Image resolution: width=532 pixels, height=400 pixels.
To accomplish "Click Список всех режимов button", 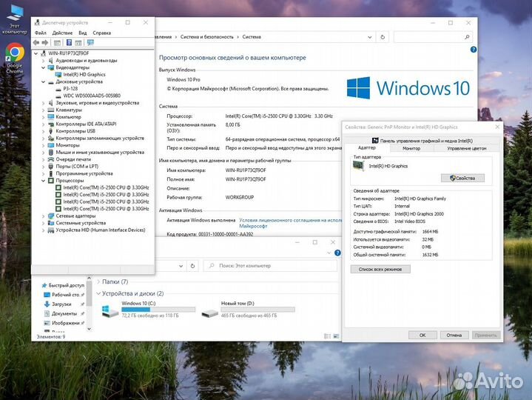I will pos(380,270).
